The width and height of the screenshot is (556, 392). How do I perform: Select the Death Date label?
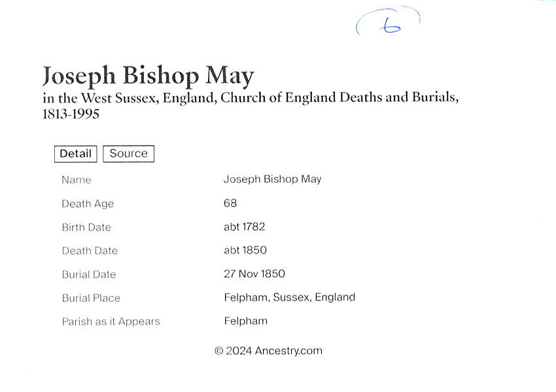tap(90, 251)
